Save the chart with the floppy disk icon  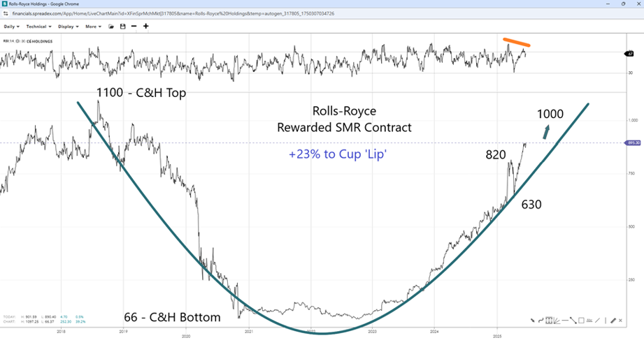(x=122, y=27)
